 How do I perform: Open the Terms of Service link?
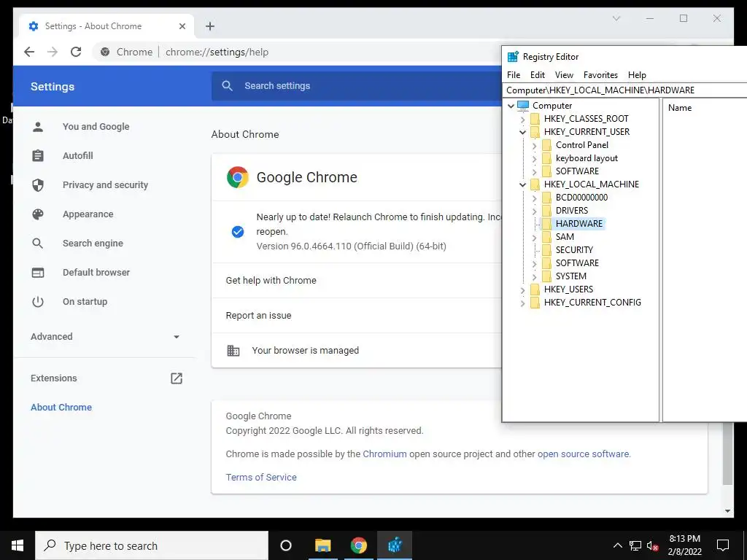tap(261, 477)
